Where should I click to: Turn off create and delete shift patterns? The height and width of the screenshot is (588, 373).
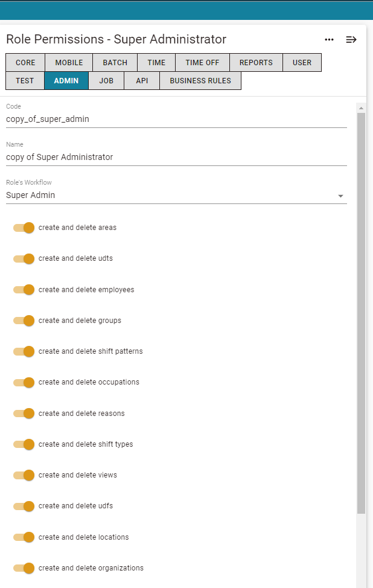coord(24,351)
